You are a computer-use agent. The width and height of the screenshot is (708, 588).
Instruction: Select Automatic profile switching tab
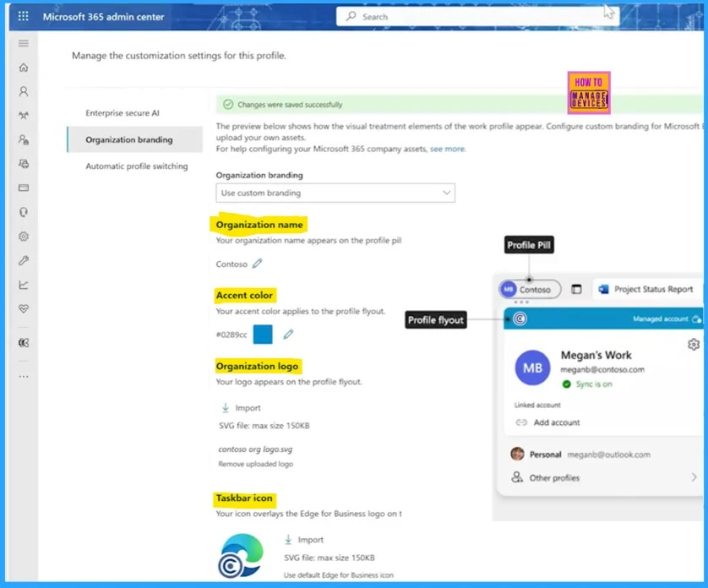tap(137, 166)
